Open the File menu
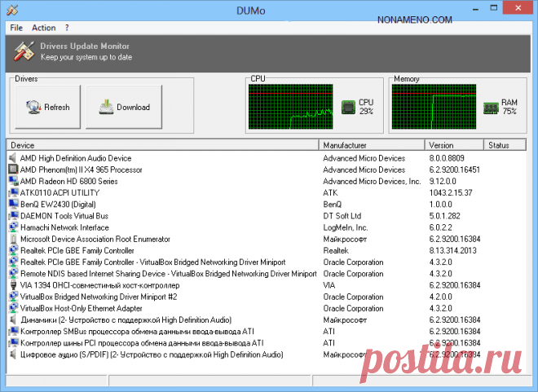 tap(16, 28)
